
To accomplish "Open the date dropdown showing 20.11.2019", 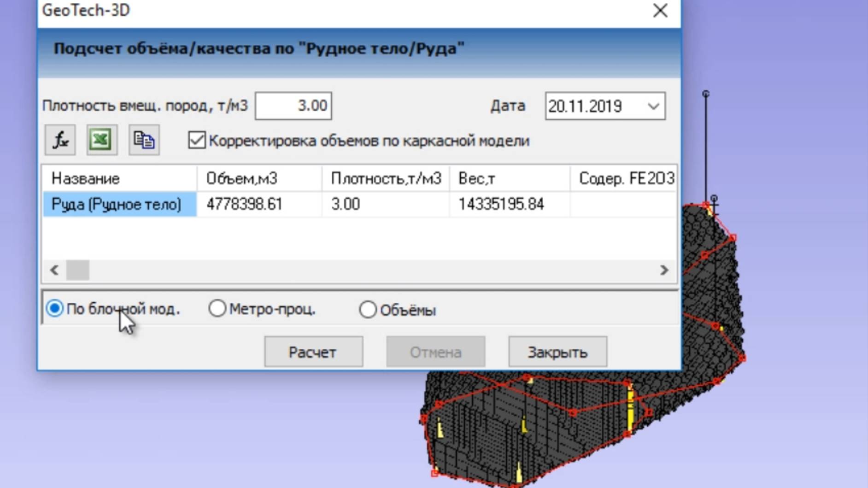I will coord(654,106).
